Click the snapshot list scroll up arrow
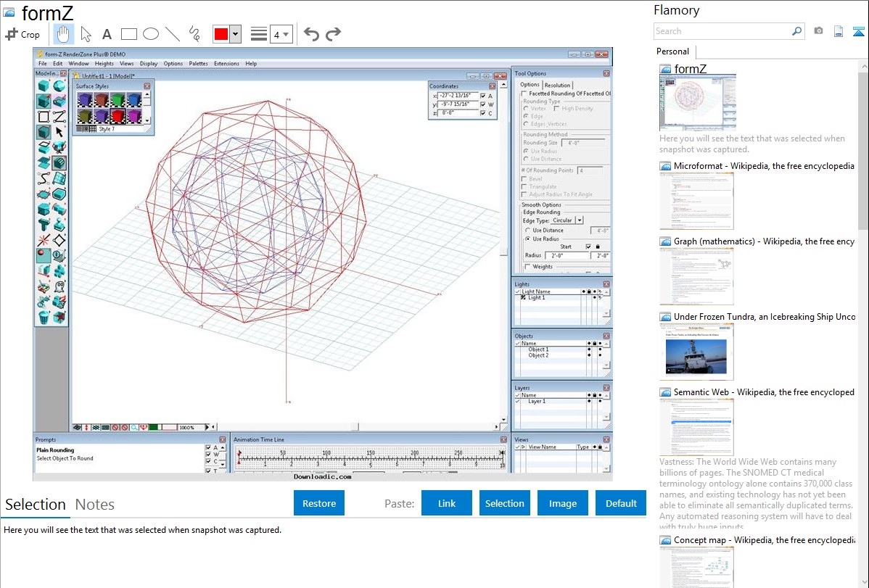This screenshot has height=588, width=869. coord(863,67)
